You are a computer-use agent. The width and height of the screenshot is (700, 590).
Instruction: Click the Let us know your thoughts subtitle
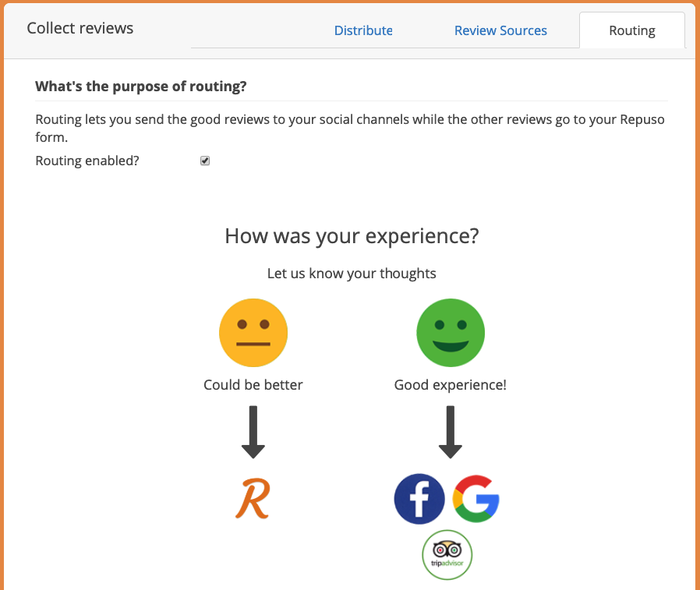352,273
